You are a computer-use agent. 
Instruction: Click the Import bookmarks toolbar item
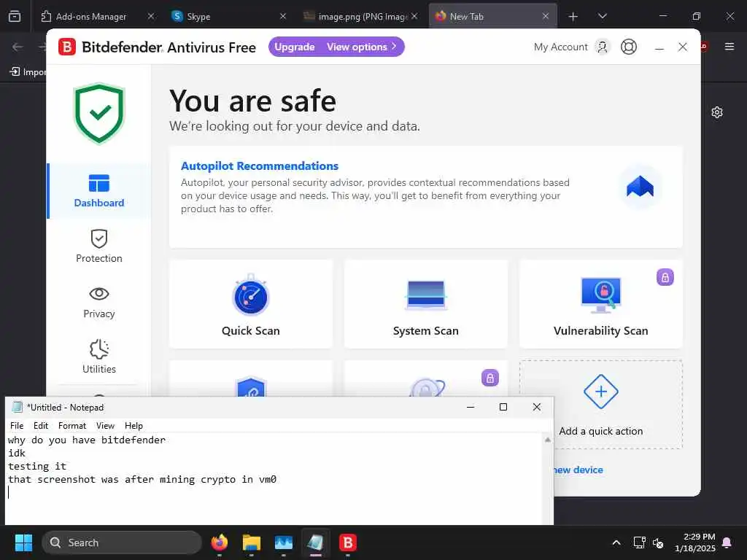click(x=28, y=72)
